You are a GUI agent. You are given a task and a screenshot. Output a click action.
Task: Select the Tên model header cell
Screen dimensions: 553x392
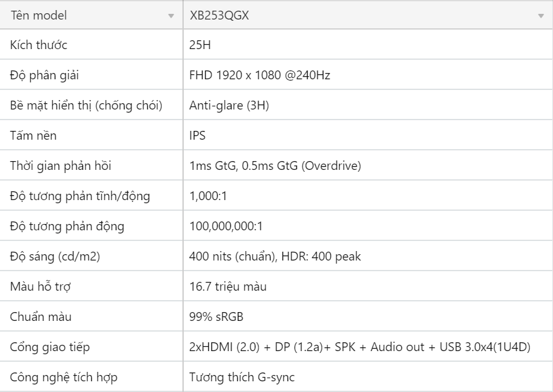pyautogui.click(x=91, y=15)
